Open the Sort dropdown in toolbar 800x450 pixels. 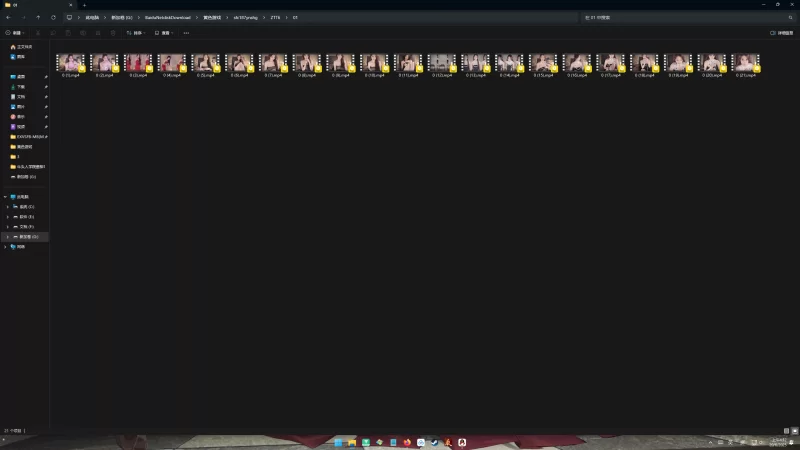(136, 33)
